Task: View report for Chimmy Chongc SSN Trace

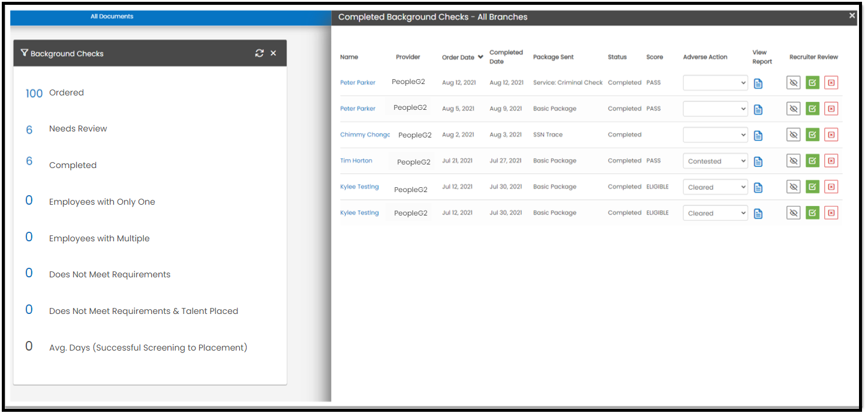Action: point(758,135)
